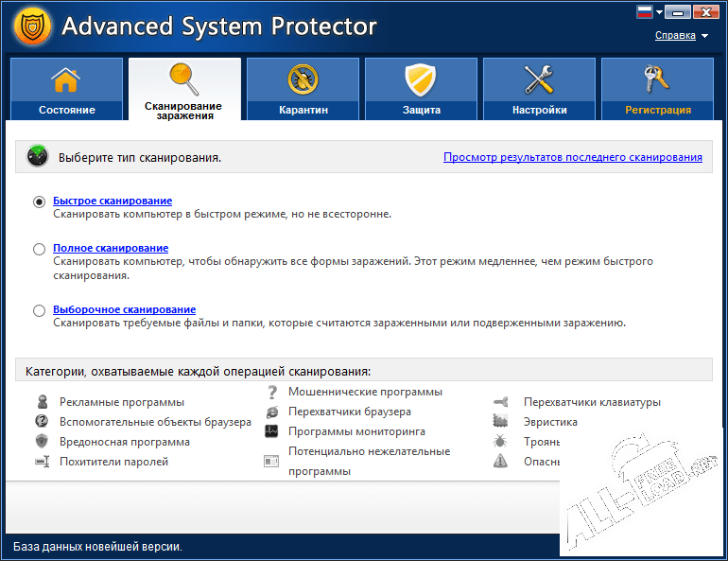Viewport: 728px width, 561px height.
Task: Open the Настройки tab
Action: [x=540, y=89]
